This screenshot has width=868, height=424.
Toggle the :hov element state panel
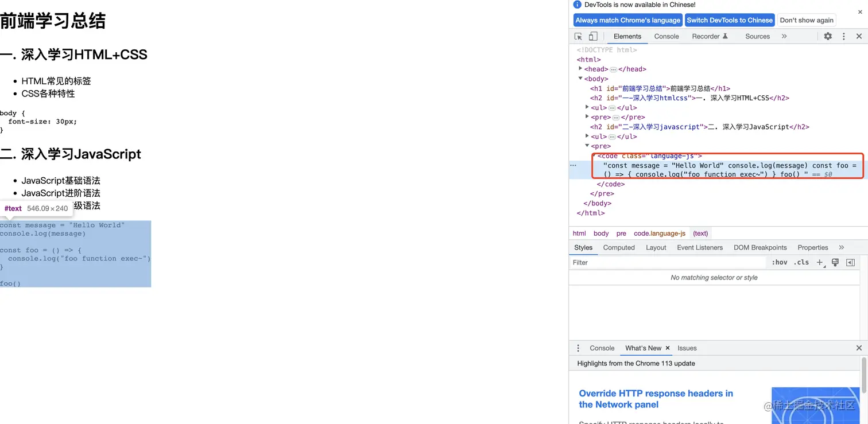(780, 262)
